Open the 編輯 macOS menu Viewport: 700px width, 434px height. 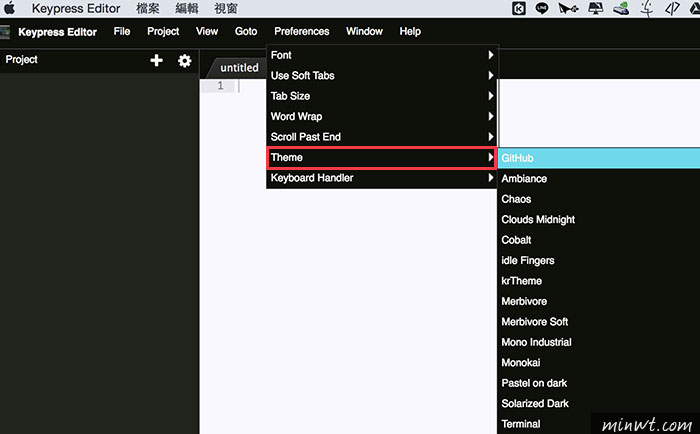click(x=187, y=8)
